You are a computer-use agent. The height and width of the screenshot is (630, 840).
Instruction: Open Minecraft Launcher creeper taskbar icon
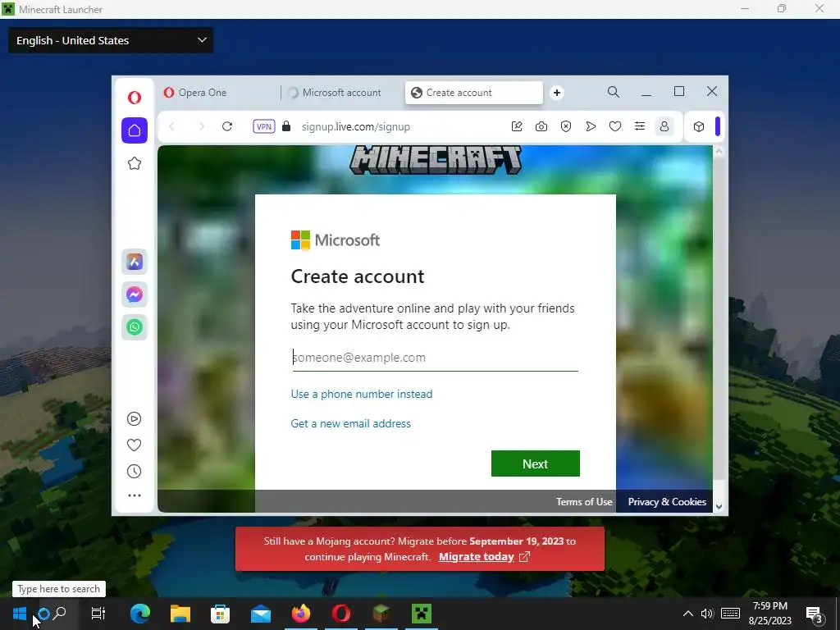coord(422,614)
